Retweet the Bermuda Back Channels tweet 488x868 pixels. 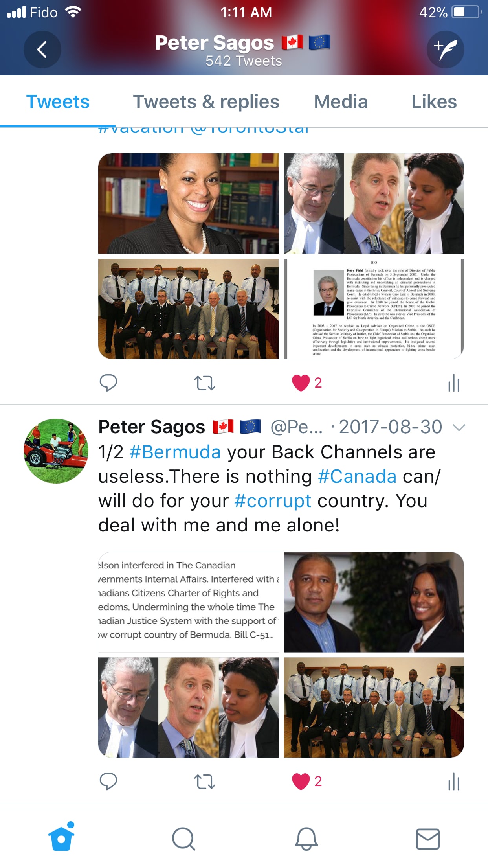pos(205,782)
